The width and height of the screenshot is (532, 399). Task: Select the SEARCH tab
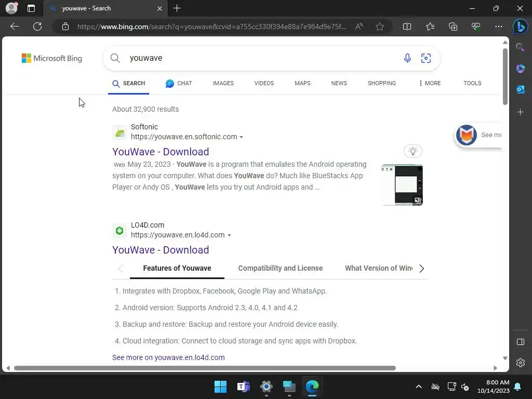pyautogui.click(x=129, y=84)
